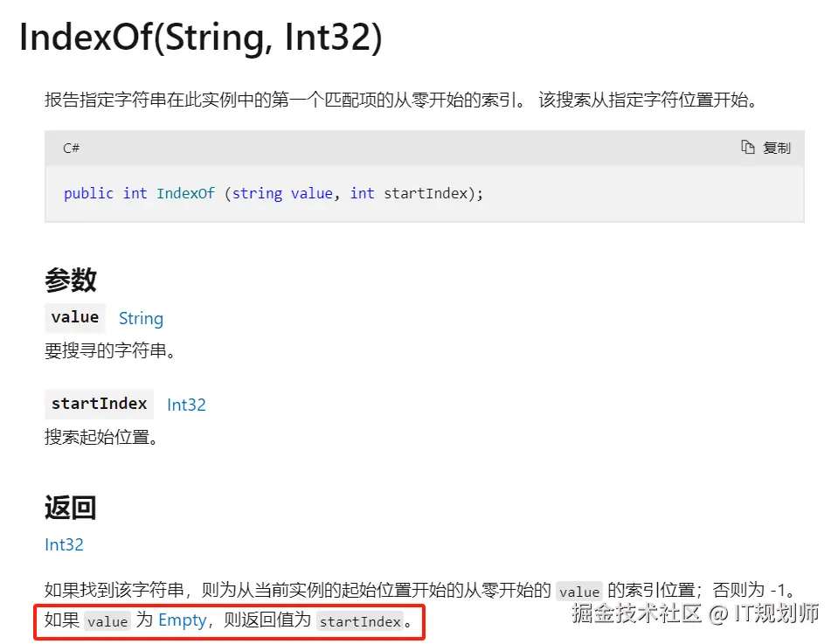Screen dimensions: 838x644
Task: Click startIndex argument in the code signature
Action: pos(426,193)
